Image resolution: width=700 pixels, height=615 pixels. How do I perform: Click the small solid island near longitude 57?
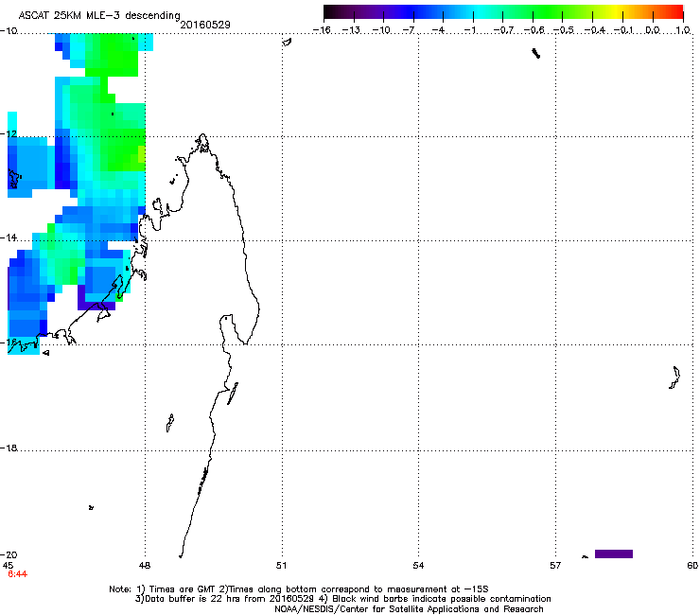tap(536, 54)
